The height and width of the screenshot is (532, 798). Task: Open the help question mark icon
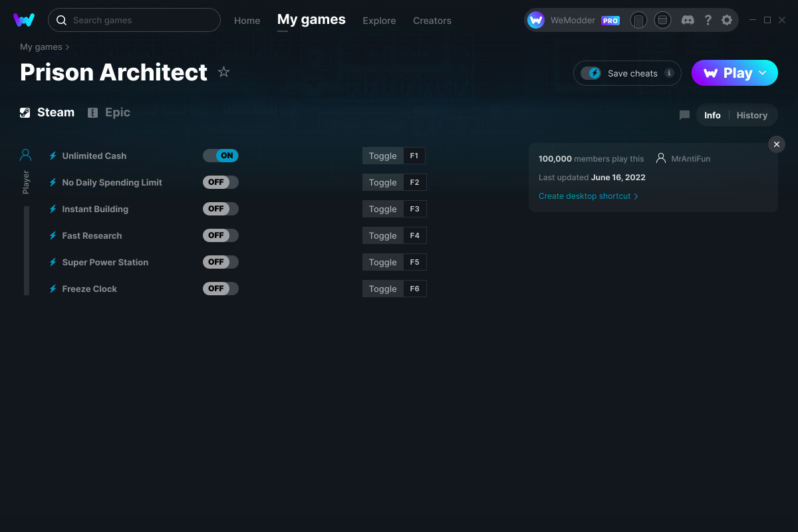pos(708,20)
